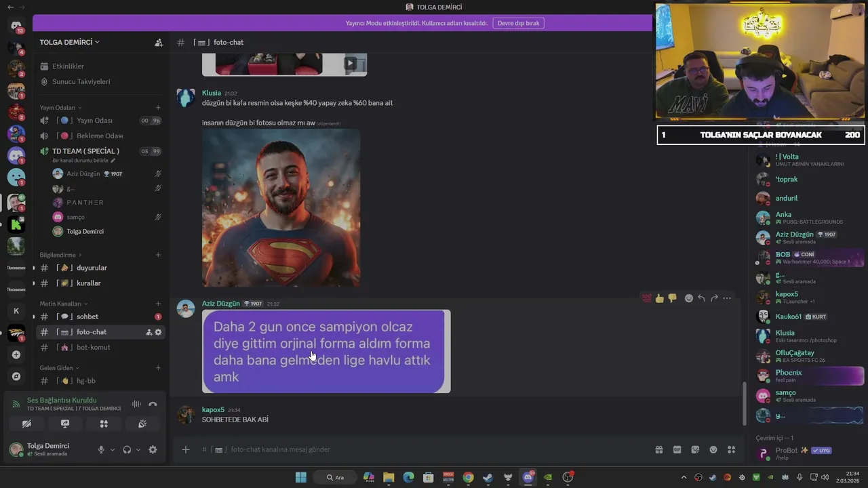Disconnect from the voice call

(153, 404)
